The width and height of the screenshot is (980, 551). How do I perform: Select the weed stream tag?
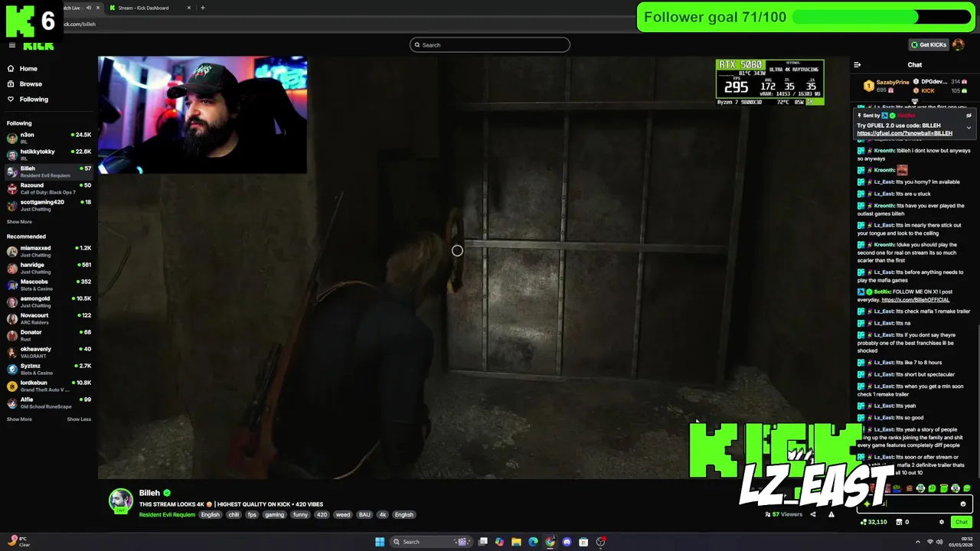(x=343, y=515)
